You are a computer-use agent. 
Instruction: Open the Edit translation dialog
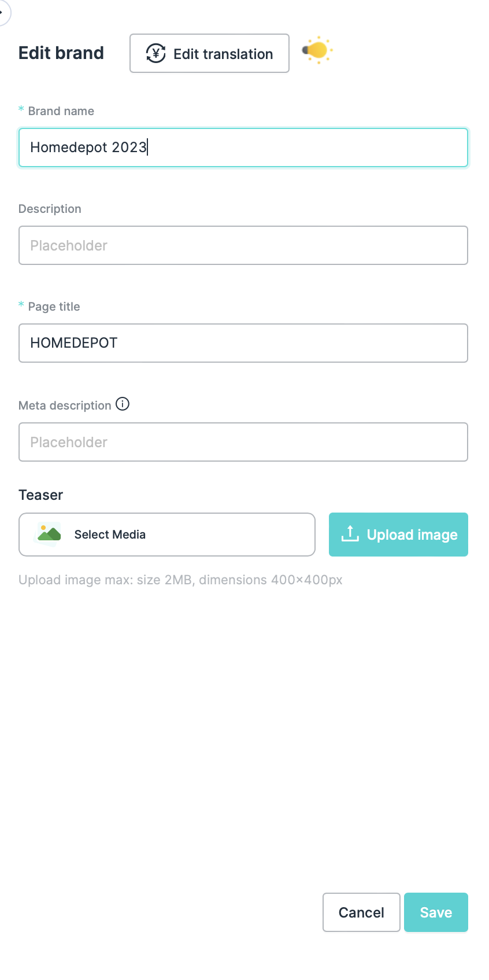pos(209,53)
